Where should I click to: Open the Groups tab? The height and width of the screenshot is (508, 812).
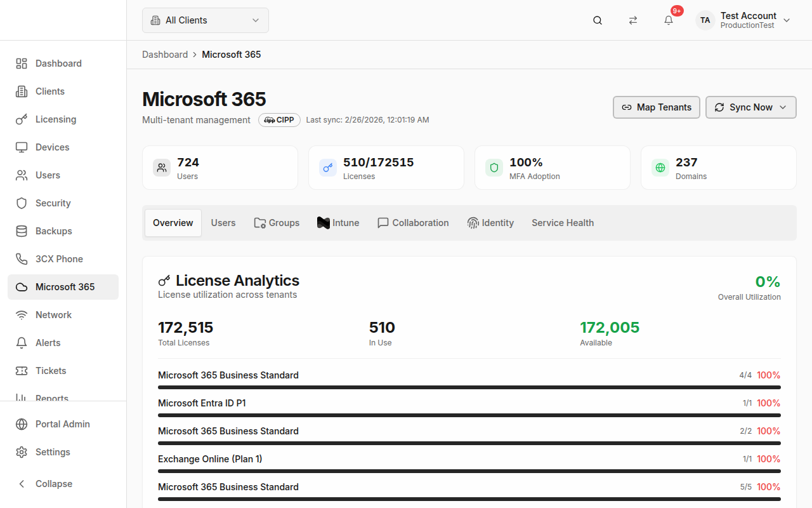click(x=277, y=223)
